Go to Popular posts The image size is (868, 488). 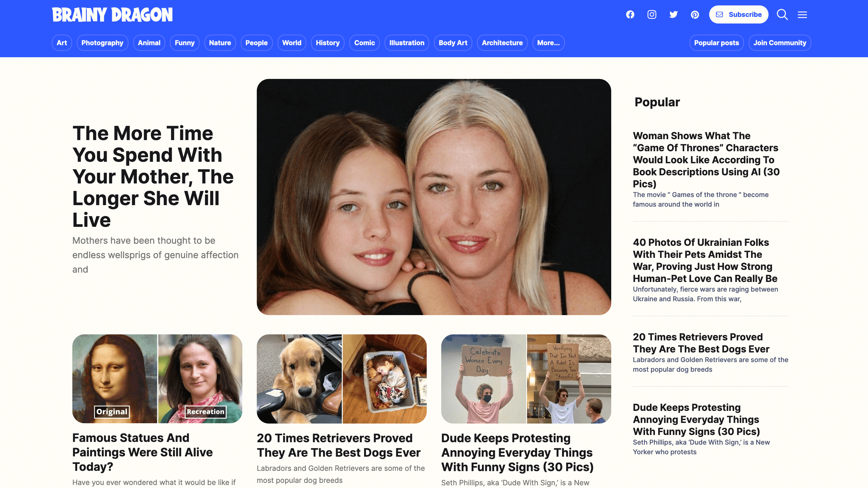(716, 43)
